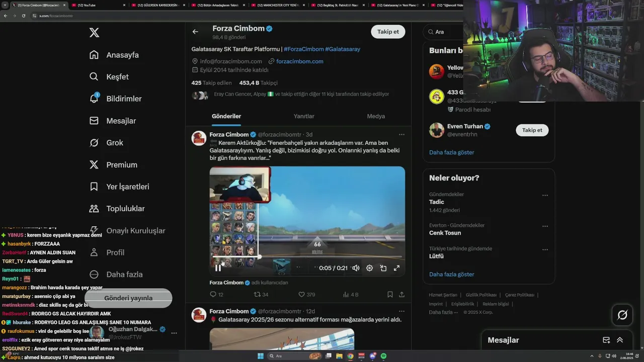This screenshot has height=362, width=644.
Task: Switch to Medya tab
Action: [376, 116]
